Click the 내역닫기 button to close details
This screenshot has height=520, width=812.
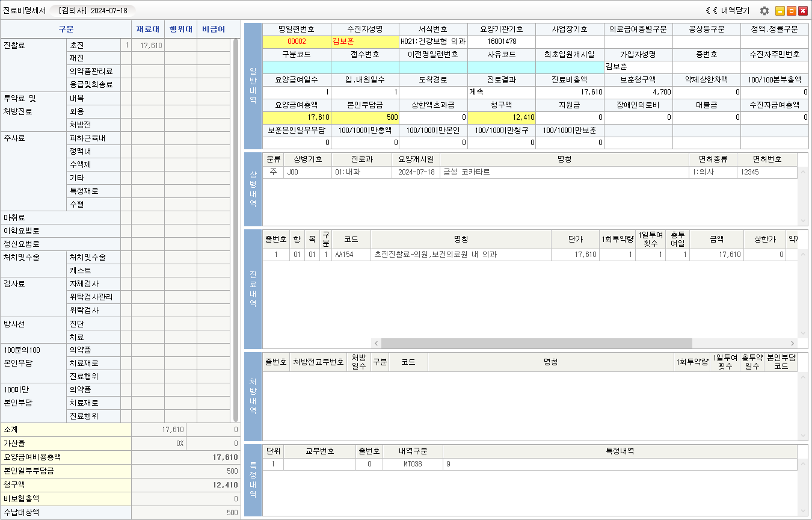click(728, 11)
